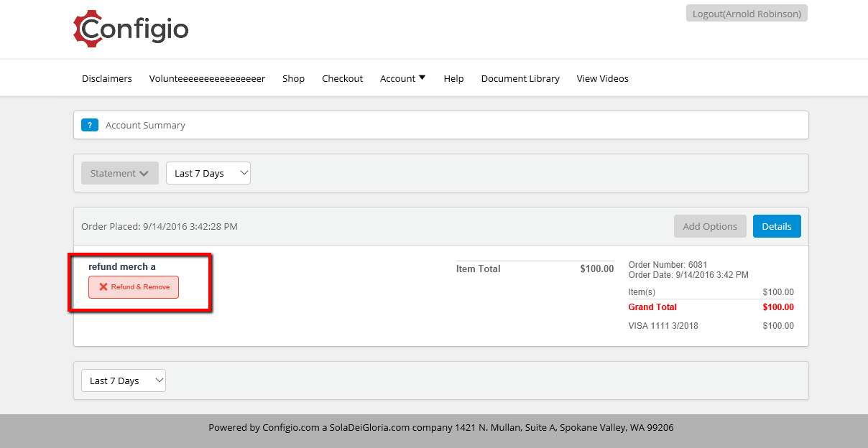
Task: Open the Disclaimers menu item
Action: point(107,79)
